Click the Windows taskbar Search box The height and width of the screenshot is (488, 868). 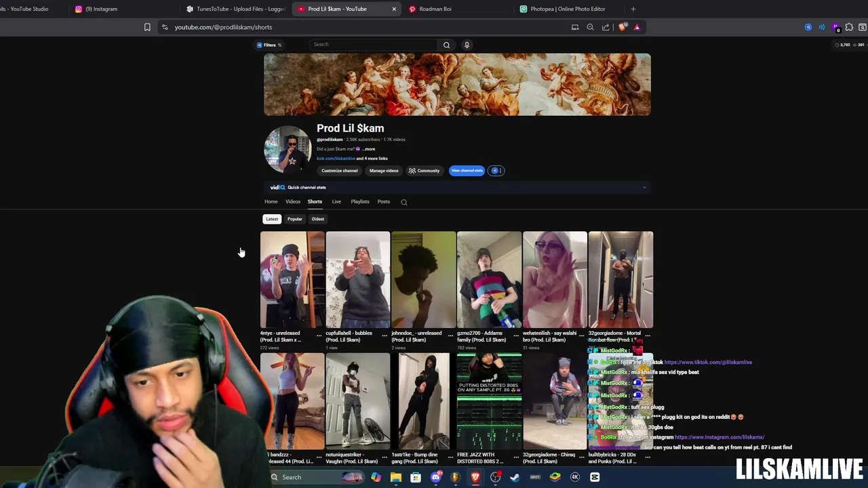click(x=316, y=477)
